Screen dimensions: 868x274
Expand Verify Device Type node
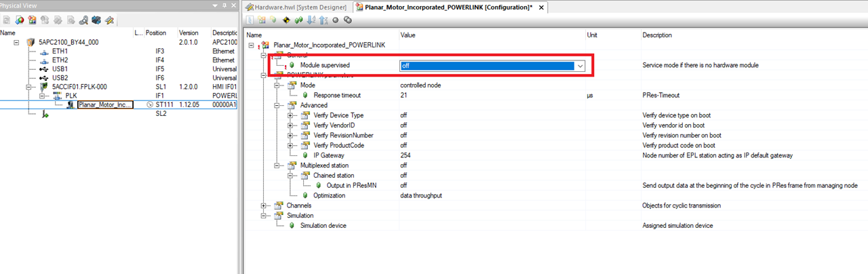290,115
